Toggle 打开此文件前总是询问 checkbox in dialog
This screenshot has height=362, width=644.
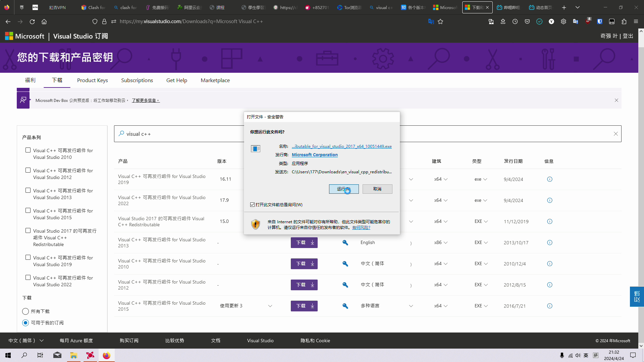252,205
